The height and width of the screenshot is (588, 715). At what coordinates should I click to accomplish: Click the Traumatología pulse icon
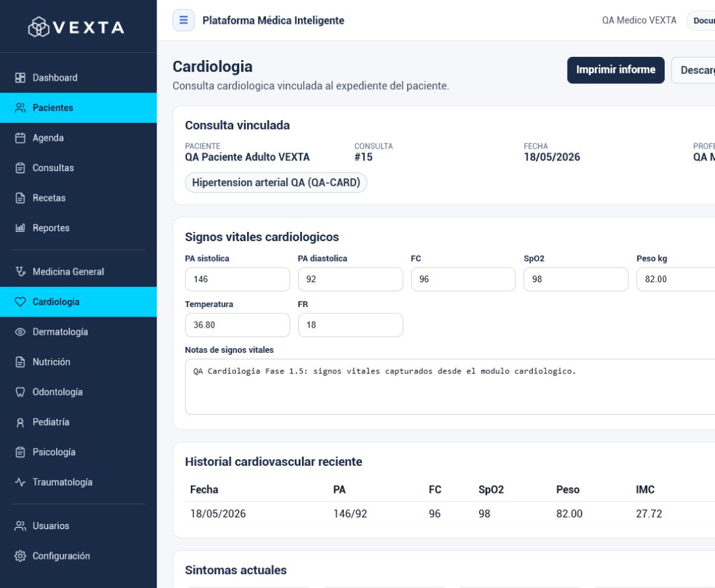(20, 482)
